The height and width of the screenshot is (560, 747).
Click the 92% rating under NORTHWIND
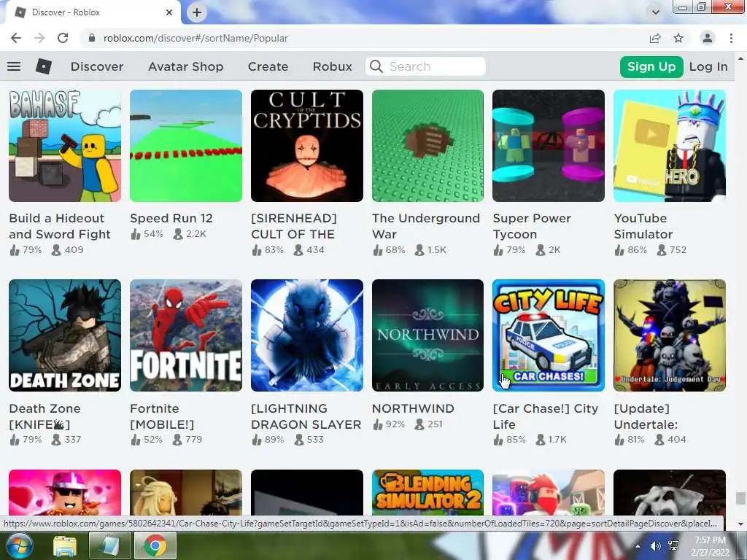[x=389, y=424]
